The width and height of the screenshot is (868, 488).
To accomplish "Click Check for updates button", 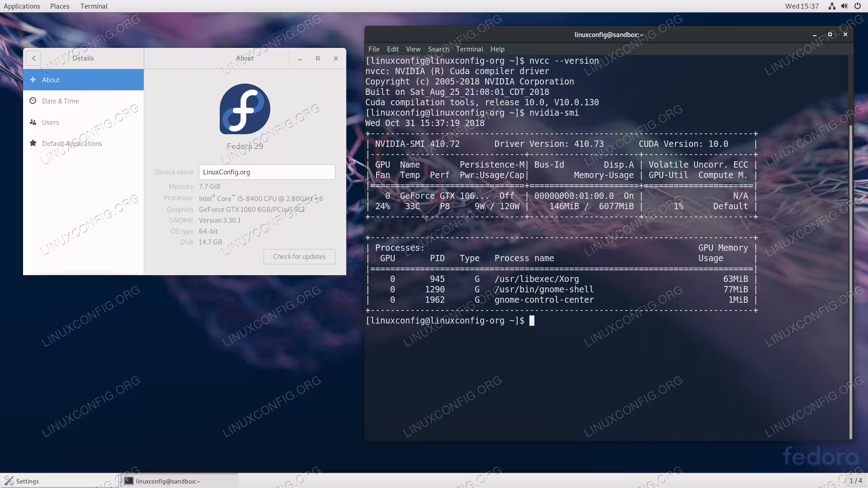I will tap(299, 257).
